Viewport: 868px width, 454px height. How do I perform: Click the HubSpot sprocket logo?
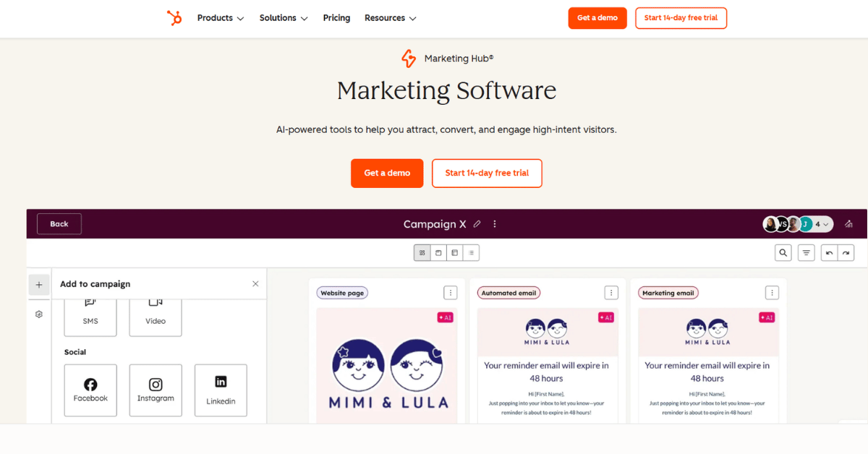pyautogui.click(x=174, y=18)
